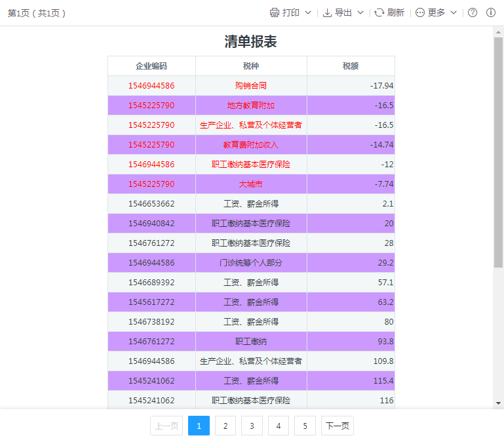Select the 购销合同 cell in first row
Image resolution: width=504 pixels, height=442 pixels.
[251, 86]
